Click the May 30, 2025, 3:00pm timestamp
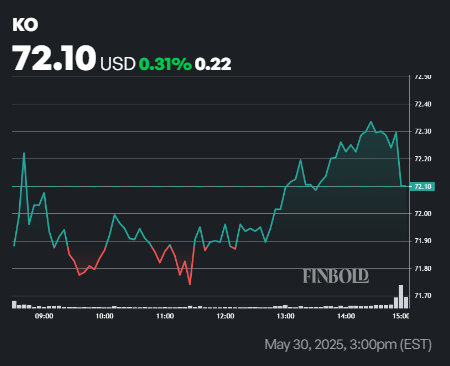The width and height of the screenshot is (450, 366). [348, 344]
